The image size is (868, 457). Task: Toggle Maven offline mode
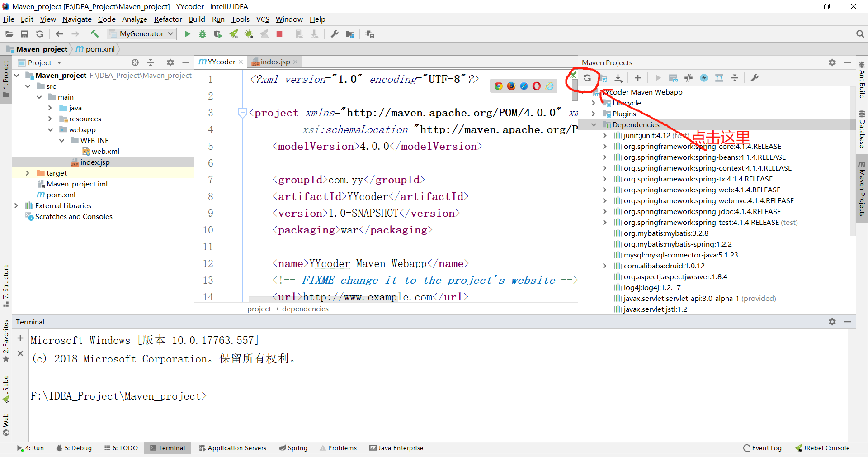click(689, 78)
